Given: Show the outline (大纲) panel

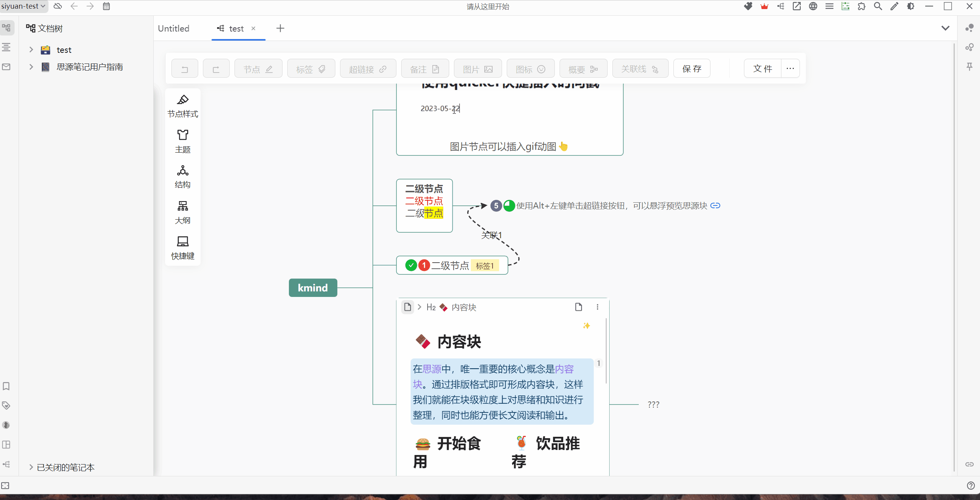Looking at the screenshot, I should pyautogui.click(x=182, y=212).
